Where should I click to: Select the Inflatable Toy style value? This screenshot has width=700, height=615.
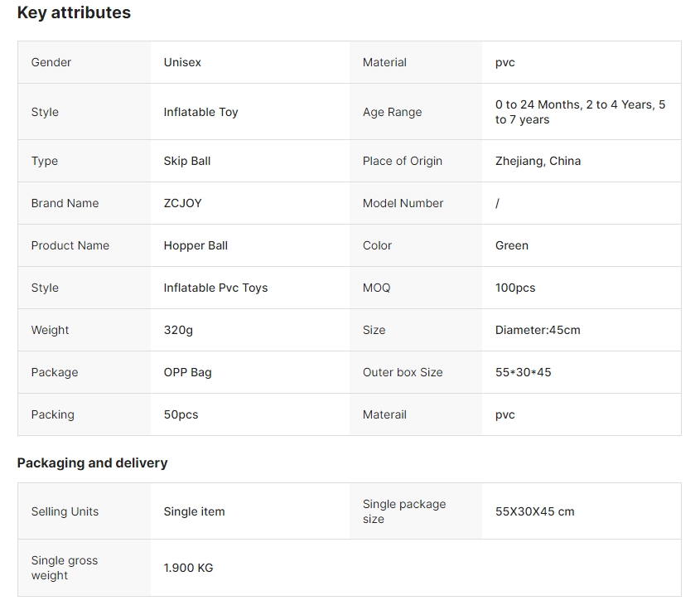pos(200,112)
